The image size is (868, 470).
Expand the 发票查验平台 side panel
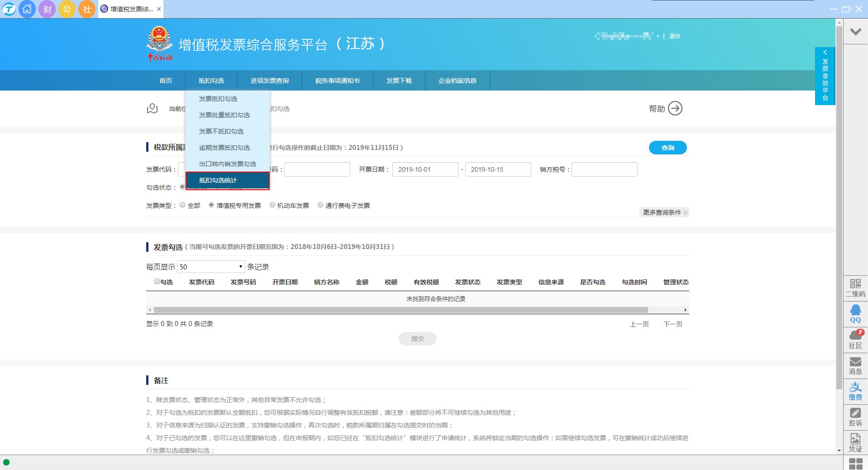825,76
